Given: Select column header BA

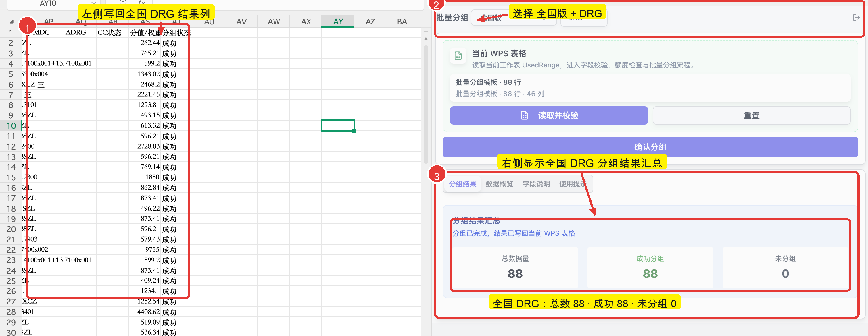Looking at the screenshot, I should (402, 22).
